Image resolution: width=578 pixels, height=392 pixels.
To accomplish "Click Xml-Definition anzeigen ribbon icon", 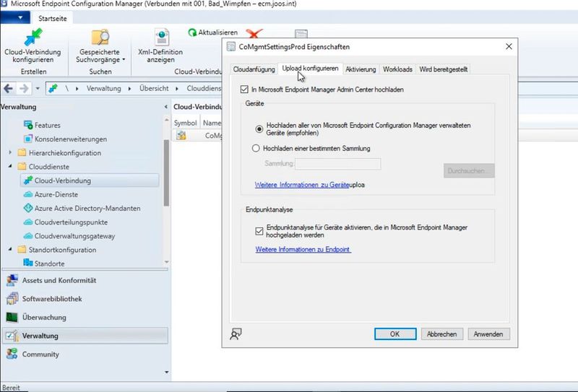I will point(162,38).
